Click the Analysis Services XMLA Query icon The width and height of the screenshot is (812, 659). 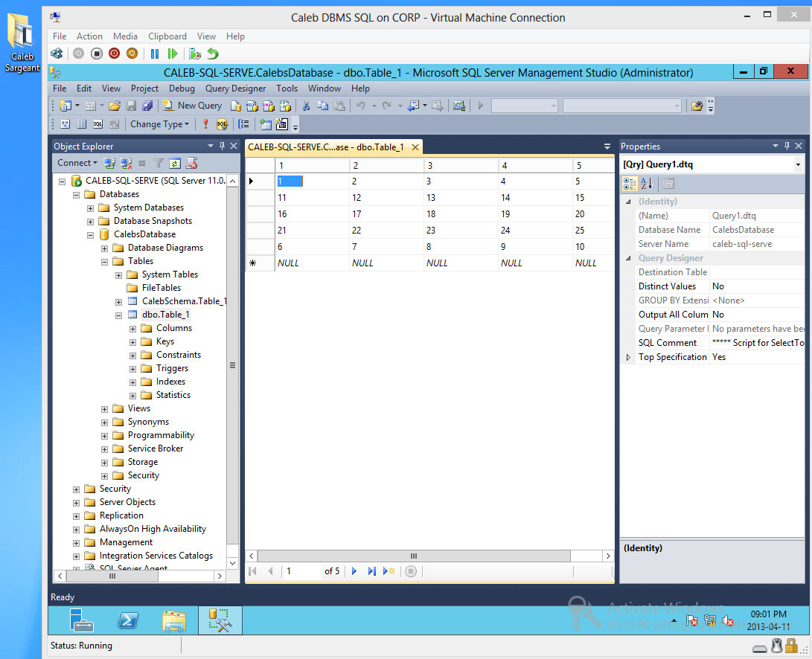(285, 106)
